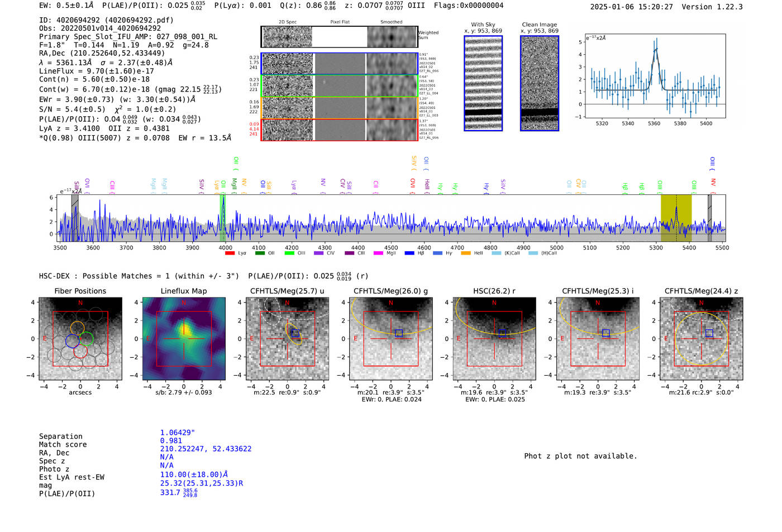Screen dimensions: 782x532
Task: Click the yellow highlighted band in spectrum
Action: click(676, 218)
